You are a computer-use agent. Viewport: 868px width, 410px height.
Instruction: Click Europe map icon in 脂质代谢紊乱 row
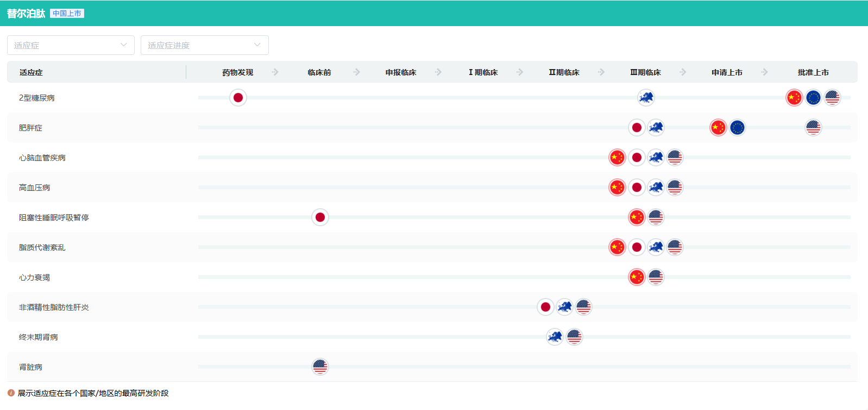[656, 247]
